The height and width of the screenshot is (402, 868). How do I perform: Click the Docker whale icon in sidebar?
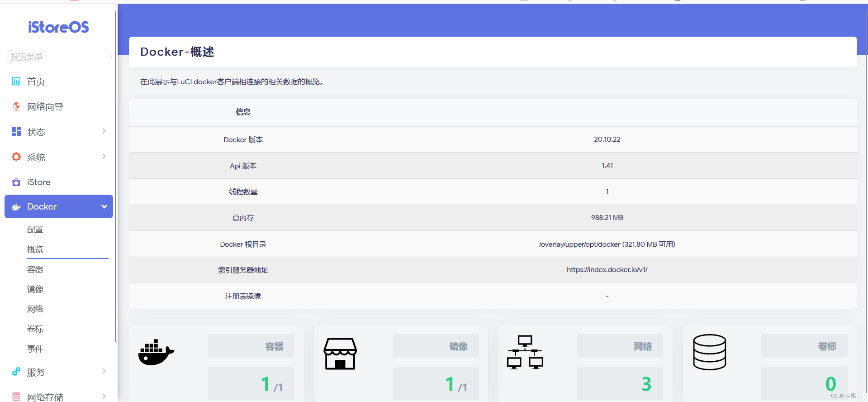(x=16, y=207)
